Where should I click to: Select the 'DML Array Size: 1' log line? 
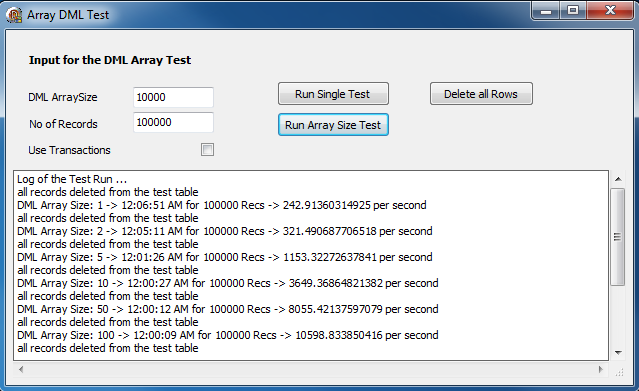[x=222, y=205]
